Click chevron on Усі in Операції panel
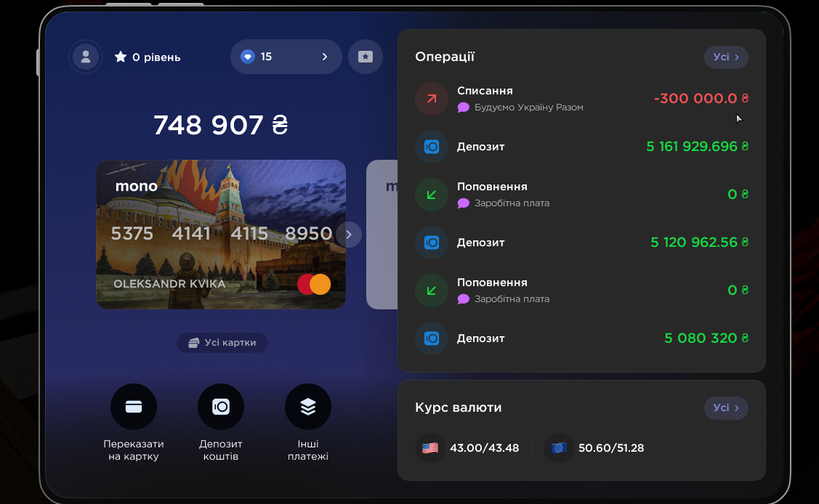 pyautogui.click(x=737, y=57)
